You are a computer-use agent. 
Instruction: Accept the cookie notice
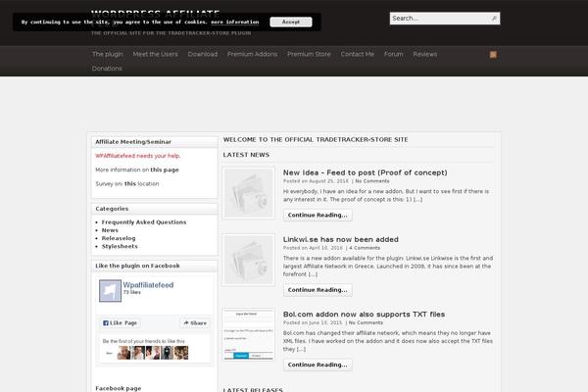(x=291, y=22)
